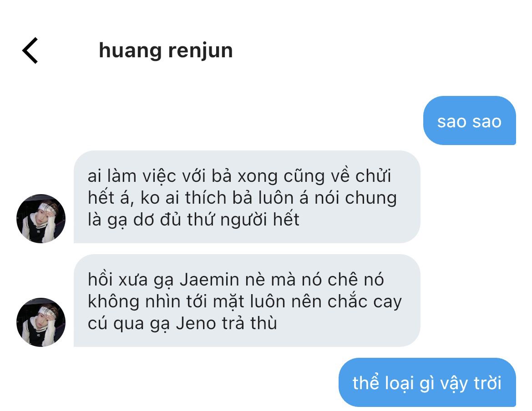Open the huang renjun conversation title
Viewport: 532px width, 411px height.
click(x=166, y=51)
